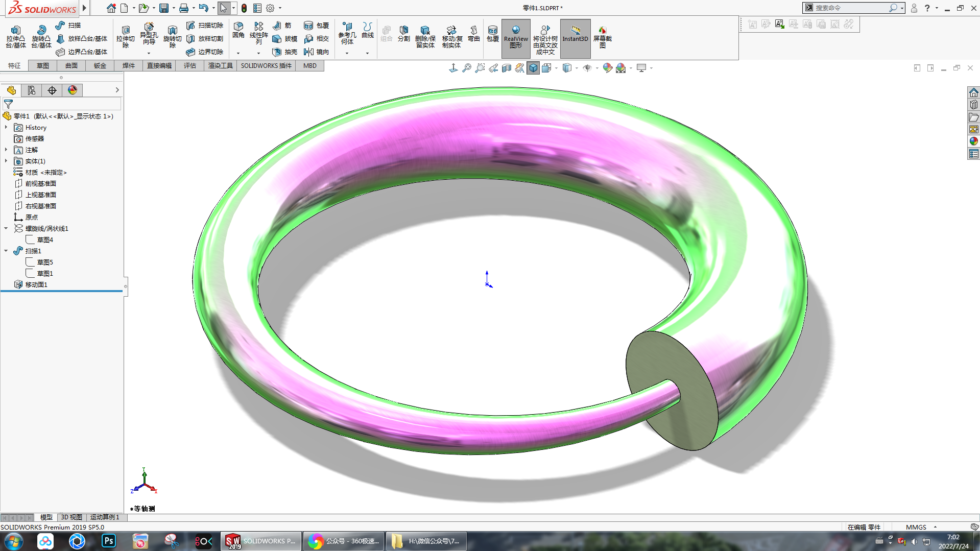Toggle Shaded With Edges display style
The image size is (980, 551).
[533, 68]
